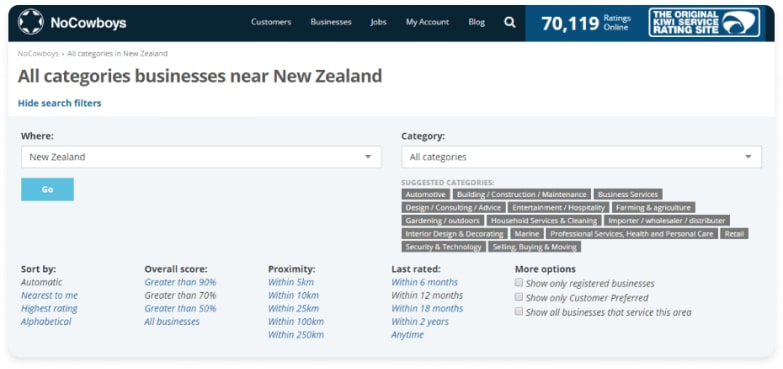
Task: Select the Security & Technology tag
Action: 443,247
